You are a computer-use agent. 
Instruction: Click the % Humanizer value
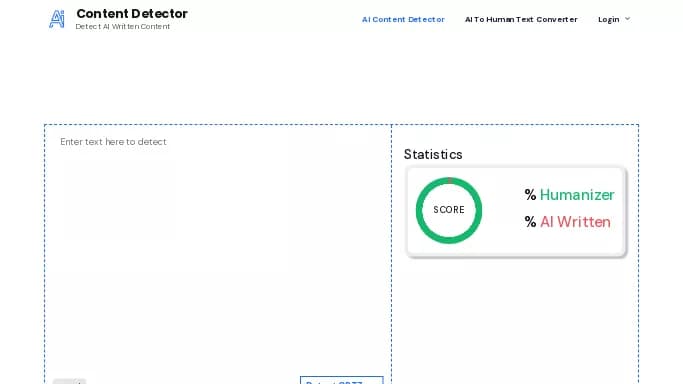[569, 195]
